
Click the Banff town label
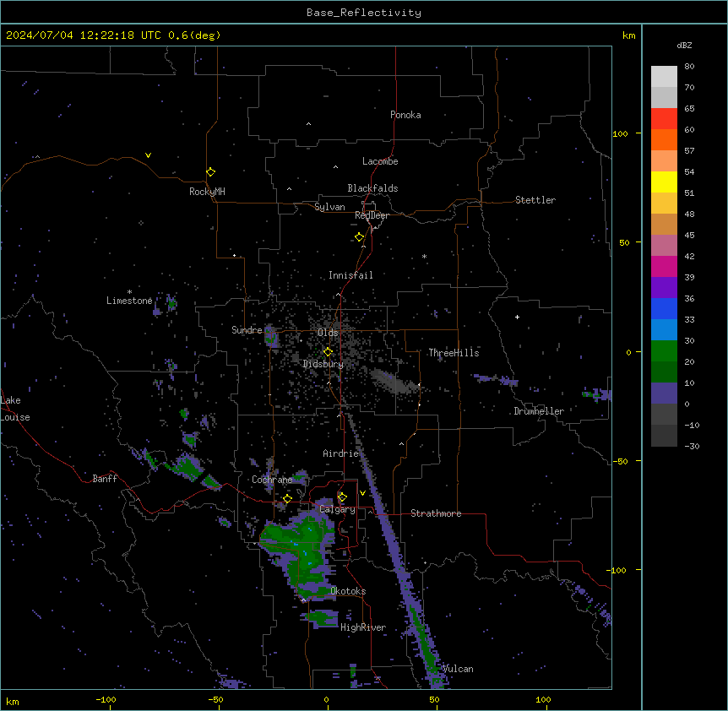point(105,479)
